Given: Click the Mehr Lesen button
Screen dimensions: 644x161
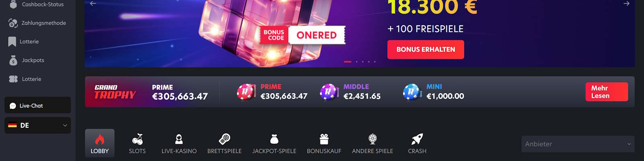Looking at the screenshot, I should (607, 92).
